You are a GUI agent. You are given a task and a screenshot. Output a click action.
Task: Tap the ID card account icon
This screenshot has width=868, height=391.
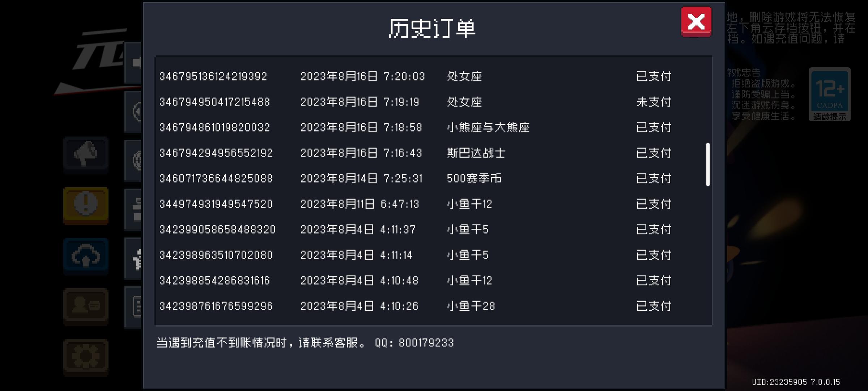pyautogui.click(x=86, y=306)
